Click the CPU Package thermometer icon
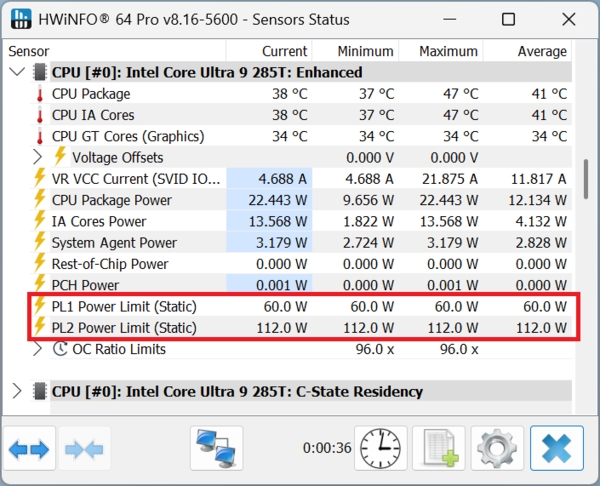Viewport: 600px width, 486px height. [x=40, y=94]
